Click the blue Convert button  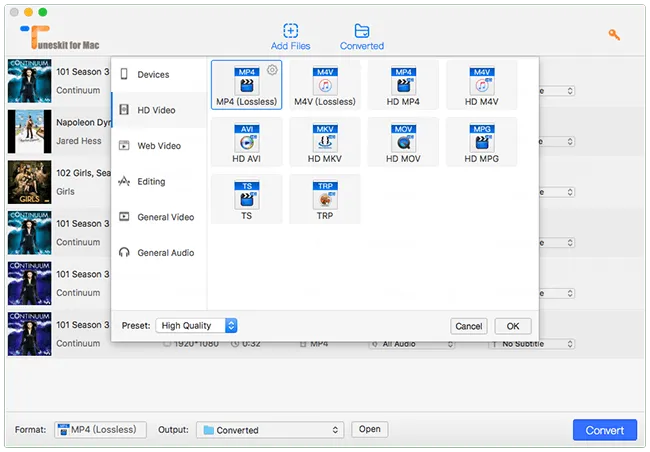coord(604,430)
